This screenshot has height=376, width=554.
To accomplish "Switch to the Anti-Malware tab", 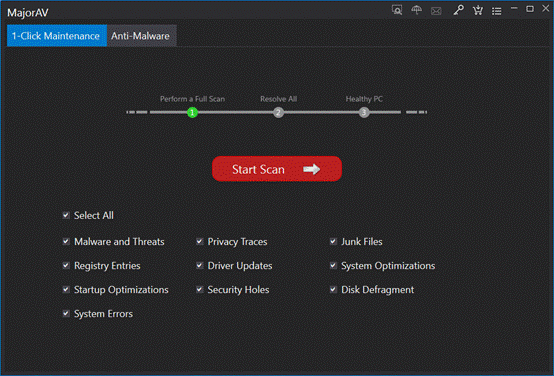I will pyautogui.click(x=141, y=36).
